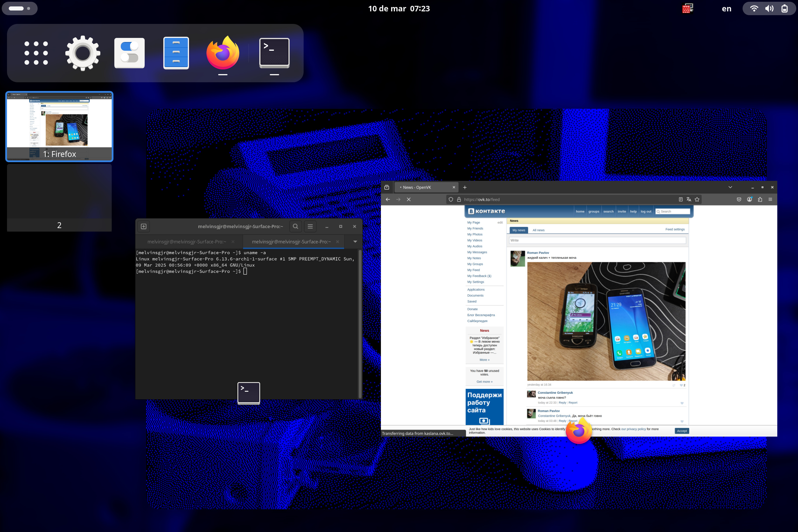Open the Show Applications grid

(36, 53)
